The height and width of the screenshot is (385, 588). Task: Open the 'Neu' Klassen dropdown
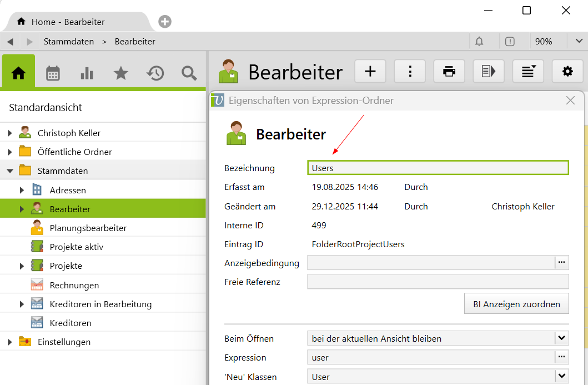coord(562,377)
